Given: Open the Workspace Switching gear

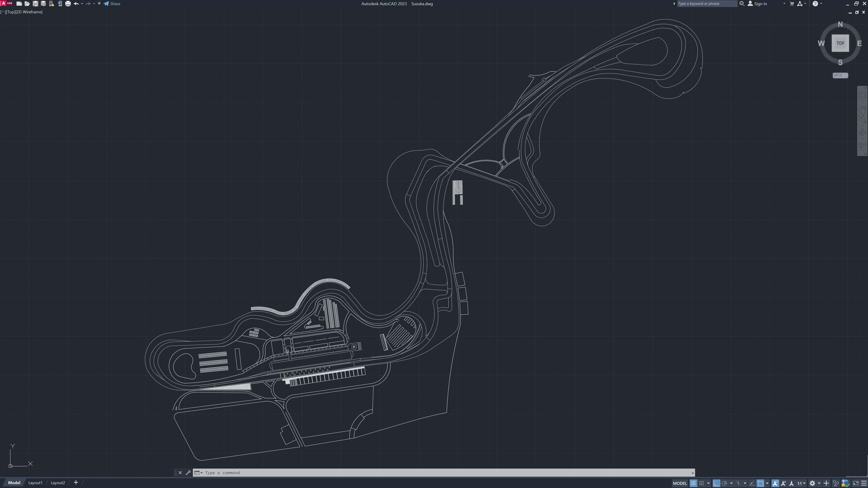Looking at the screenshot, I should pos(812,483).
